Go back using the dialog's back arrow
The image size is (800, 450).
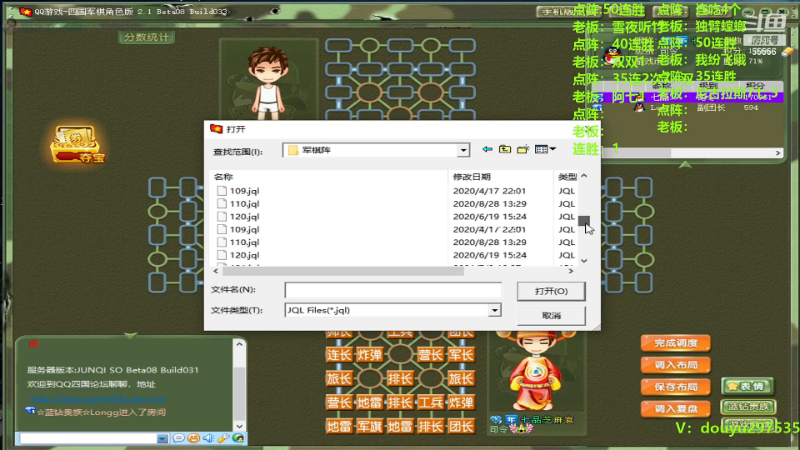[487, 149]
